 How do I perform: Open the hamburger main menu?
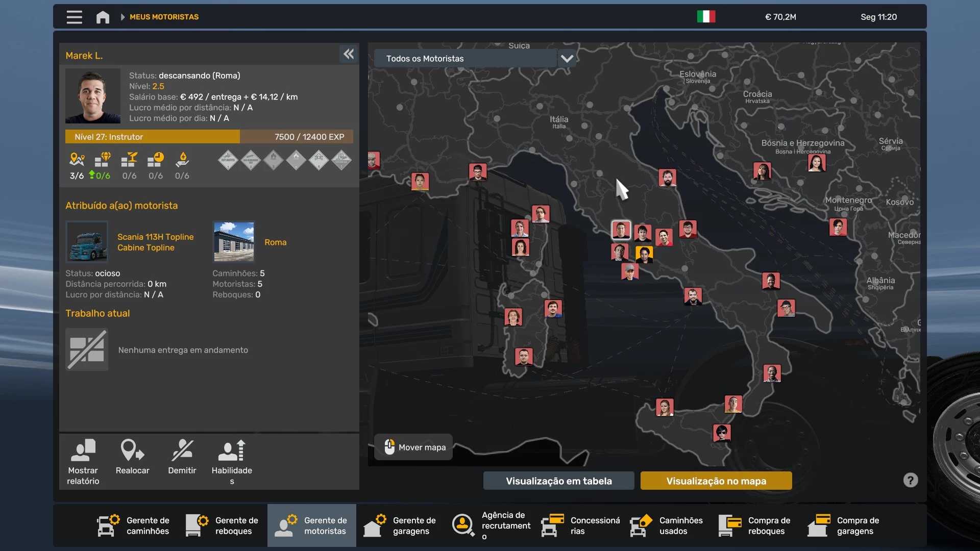click(74, 17)
